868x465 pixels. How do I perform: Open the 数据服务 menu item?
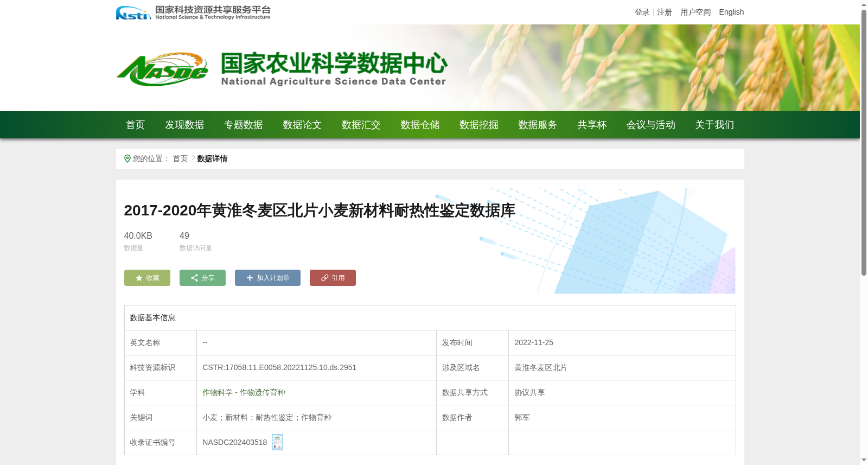pos(538,125)
